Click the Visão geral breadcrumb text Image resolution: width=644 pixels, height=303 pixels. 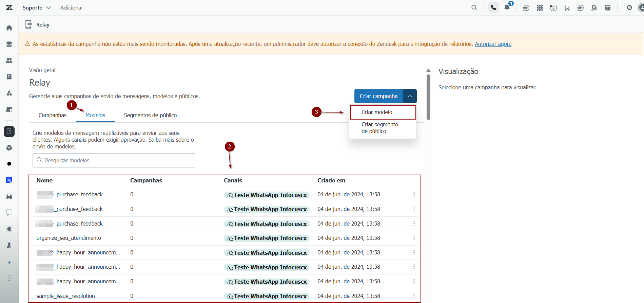[42, 70]
